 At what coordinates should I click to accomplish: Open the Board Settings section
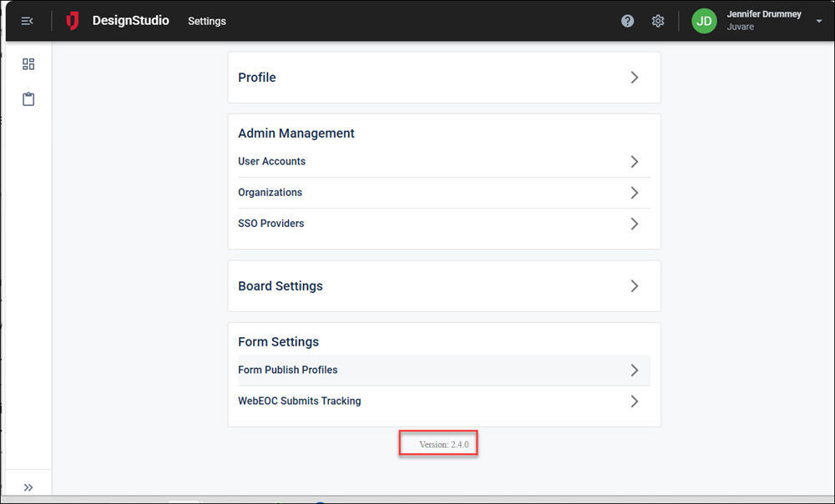point(281,286)
